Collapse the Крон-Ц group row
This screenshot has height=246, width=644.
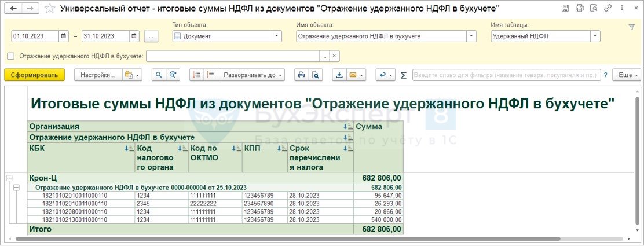(x=9, y=178)
